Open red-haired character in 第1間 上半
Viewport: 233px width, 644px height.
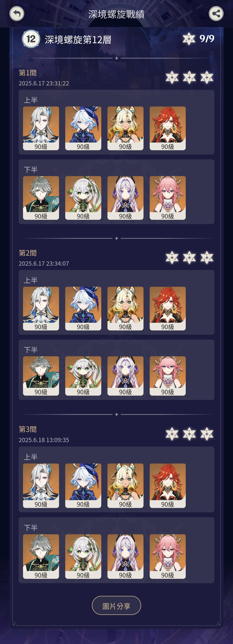(x=168, y=128)
